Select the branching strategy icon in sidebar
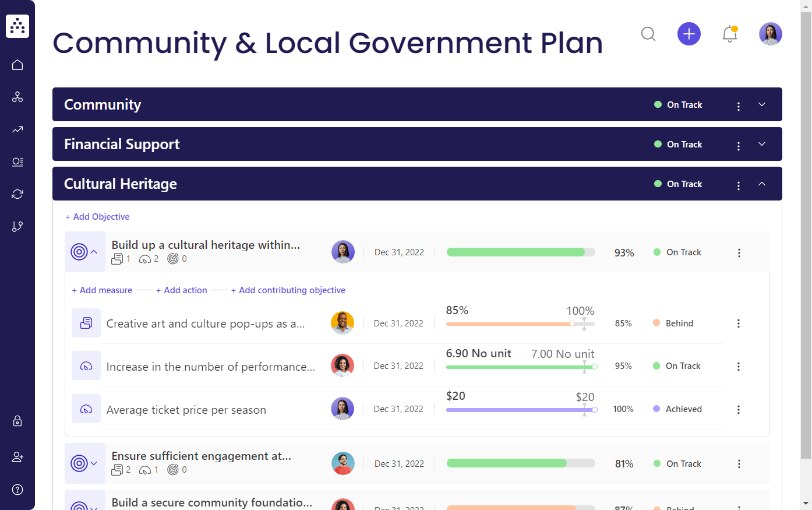The image size is (812, 510). point(17,226)
